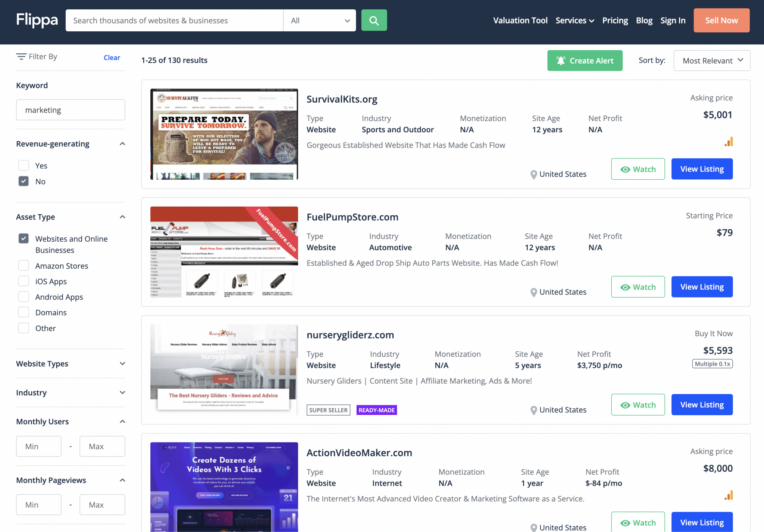Click the '1-25 of 130 results' text
Screen dimensions: 764x532
pos(174,60)
